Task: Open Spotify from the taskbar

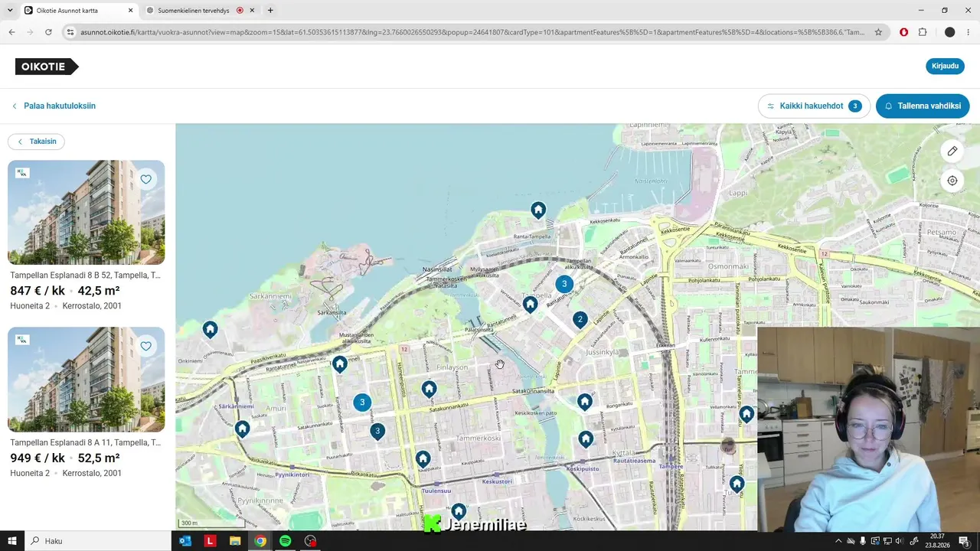Action: pos(285,541)
